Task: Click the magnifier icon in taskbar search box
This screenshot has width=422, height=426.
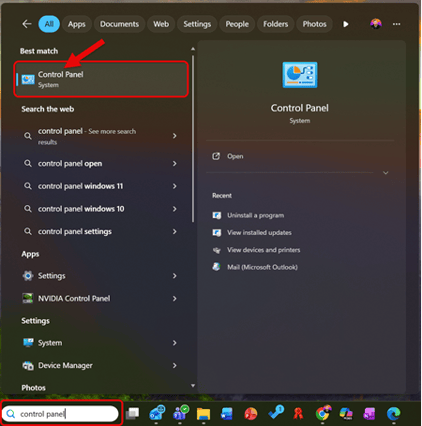Action: pyautogui.click(x=11, y=414)
